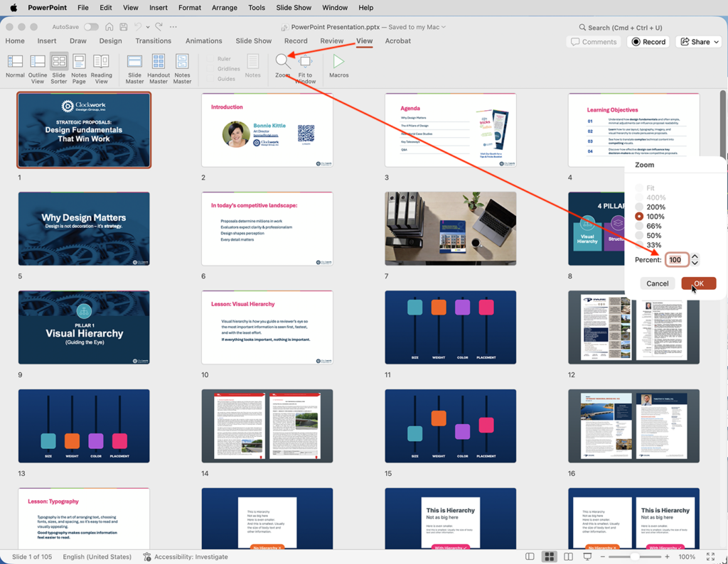728x564 pixels.
Task: Select the Why Design Matters slide 5 thumbnail
Action: click(84, 229)
